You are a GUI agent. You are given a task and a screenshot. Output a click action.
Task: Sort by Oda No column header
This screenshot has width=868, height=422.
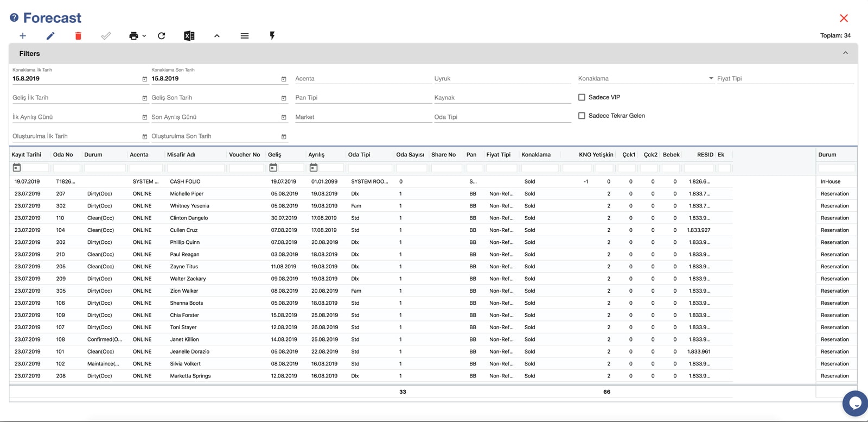(63, 155)
